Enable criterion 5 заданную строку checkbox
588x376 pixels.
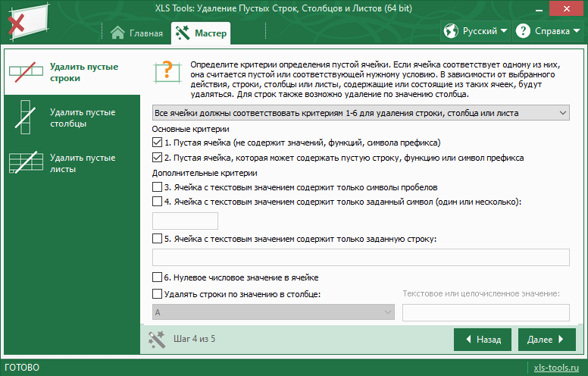click(x=157, y=238)
